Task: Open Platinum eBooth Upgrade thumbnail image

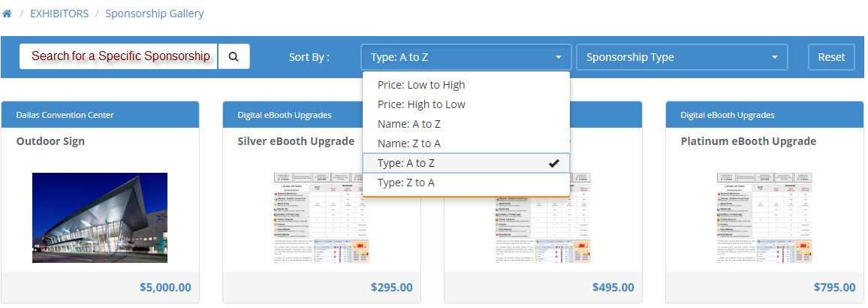Action: pos(764,218)
